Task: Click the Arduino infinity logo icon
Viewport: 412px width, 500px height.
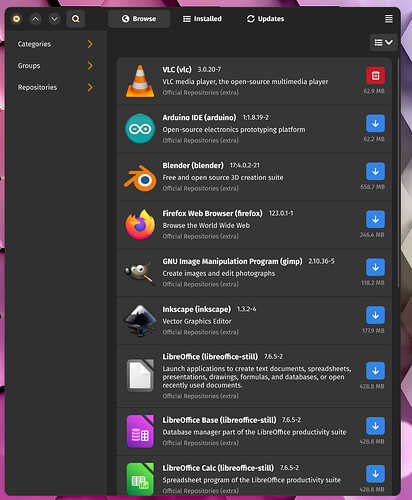Action: point(140,129)
